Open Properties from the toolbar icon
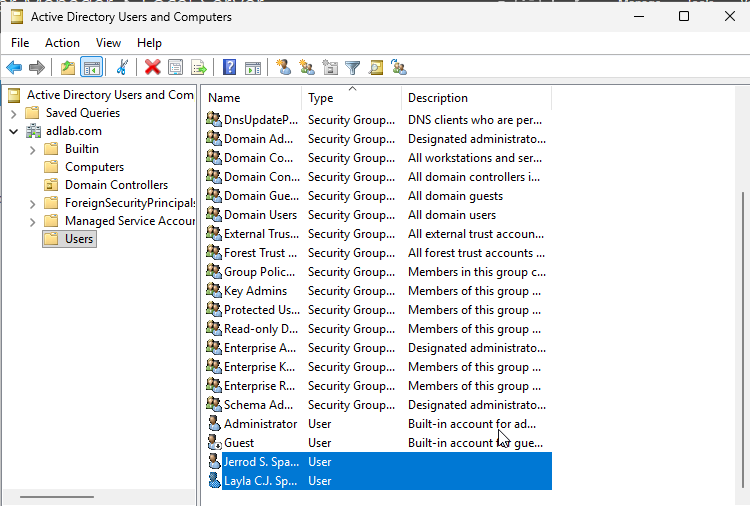This screenshot has width=750, height=506. pyautogui.click(x=176, y=67)
